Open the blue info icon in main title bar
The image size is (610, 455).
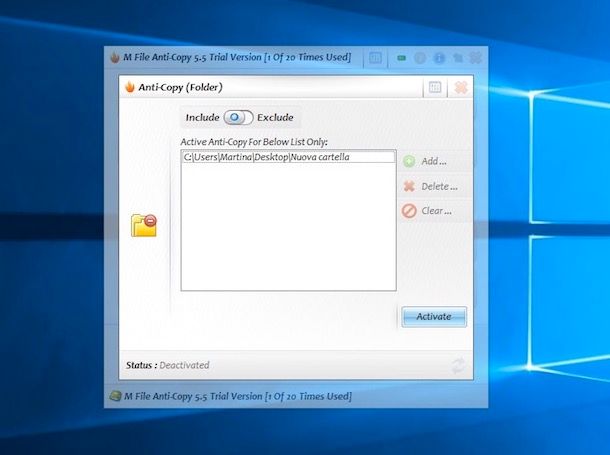click(439, 58)
